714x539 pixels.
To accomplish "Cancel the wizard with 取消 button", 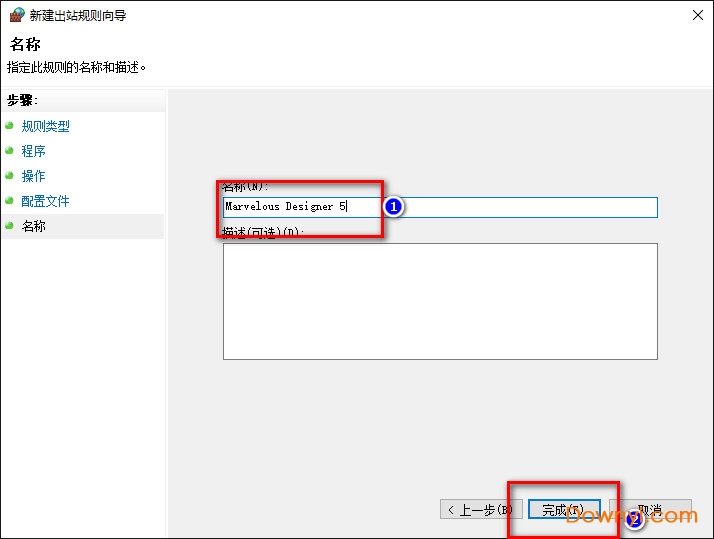I will [x=651, y=510].
